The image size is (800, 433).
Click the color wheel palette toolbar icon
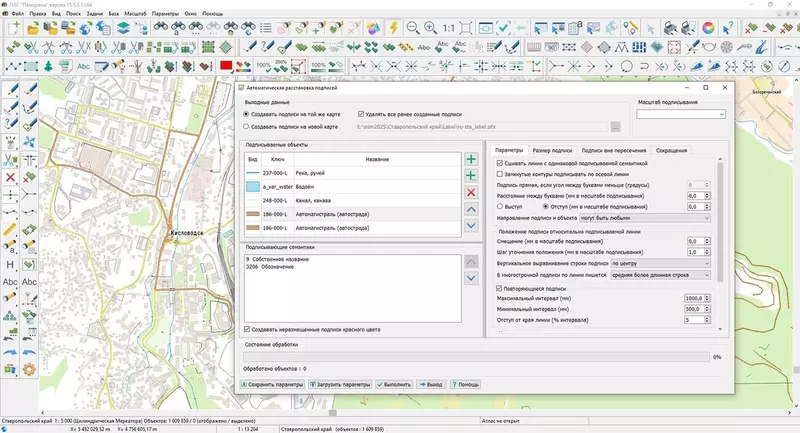(x=708, y=29)
